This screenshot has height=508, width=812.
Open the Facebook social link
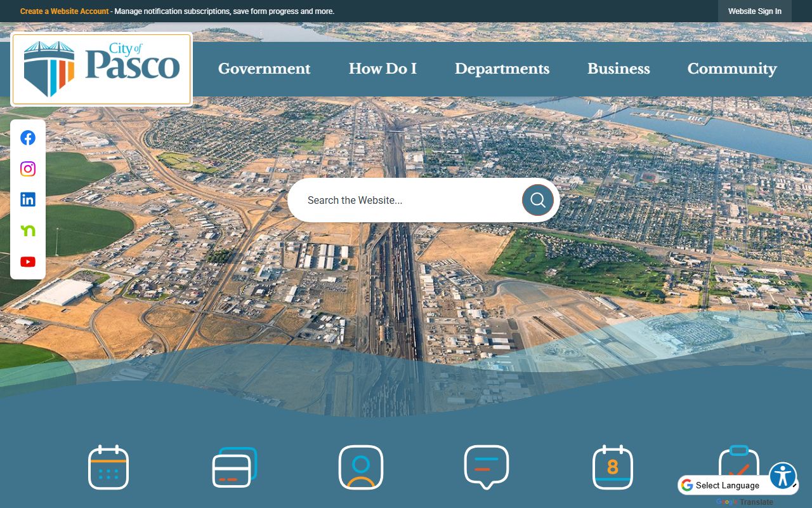point(28,138)
